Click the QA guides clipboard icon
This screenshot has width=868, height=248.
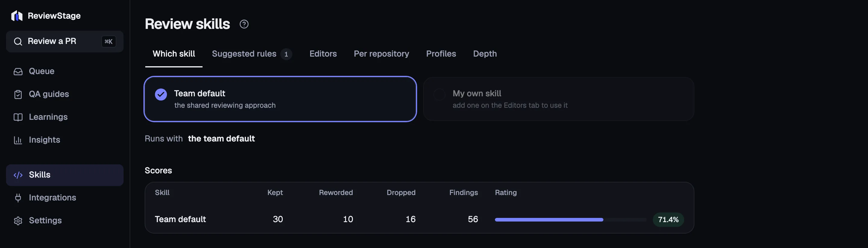[18, 95]
